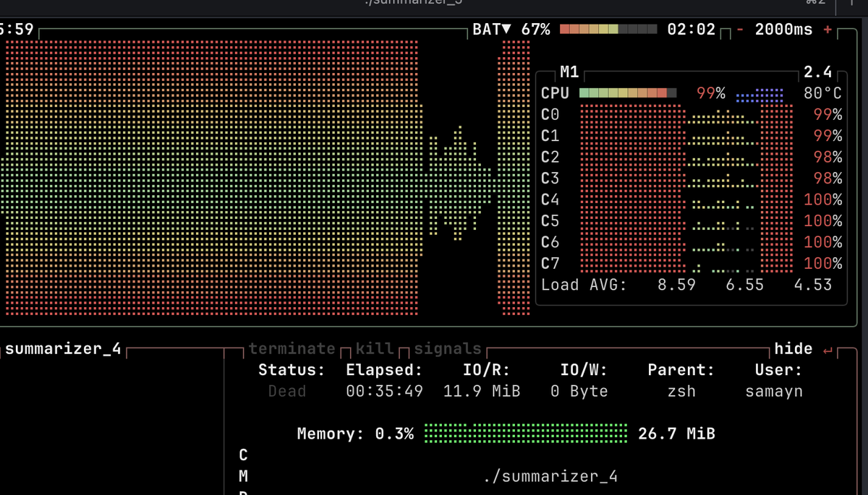Image resolution: width=868 pixels, height=495 pixels.
Task: Click the IO/W: column header
Action: (x=584, y=370)
